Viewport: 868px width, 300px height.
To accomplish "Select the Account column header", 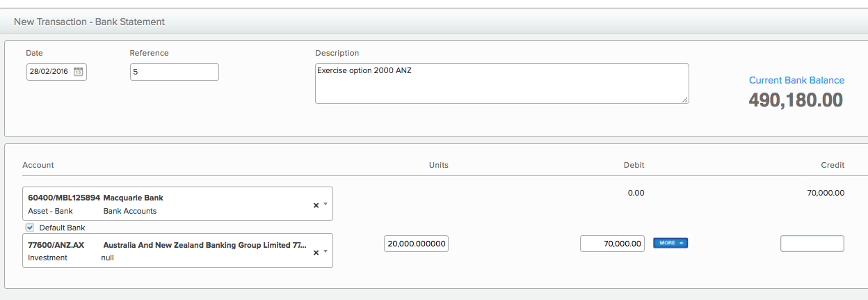I will tap(38, 165).
